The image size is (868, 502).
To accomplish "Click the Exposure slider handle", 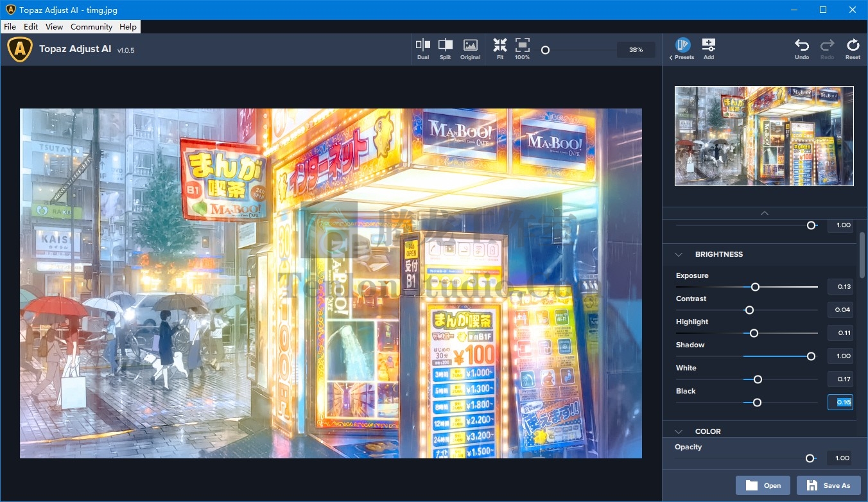I will point(755,287).
